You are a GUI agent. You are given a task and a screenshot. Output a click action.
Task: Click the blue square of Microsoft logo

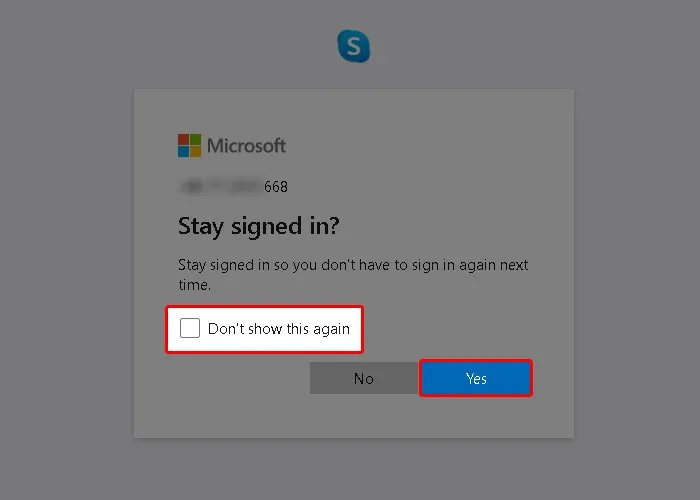pos(183,152)
